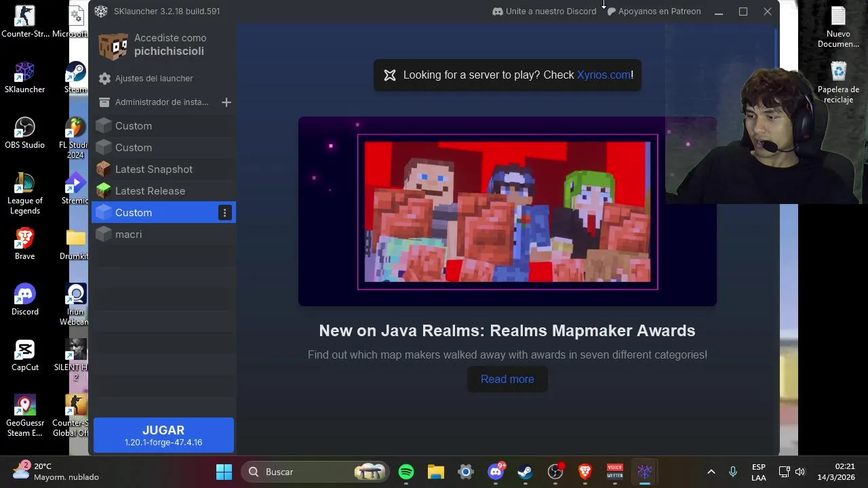Select the macri installation
The height and width of the screenshot is (488, 868).
tap(163, 235)
